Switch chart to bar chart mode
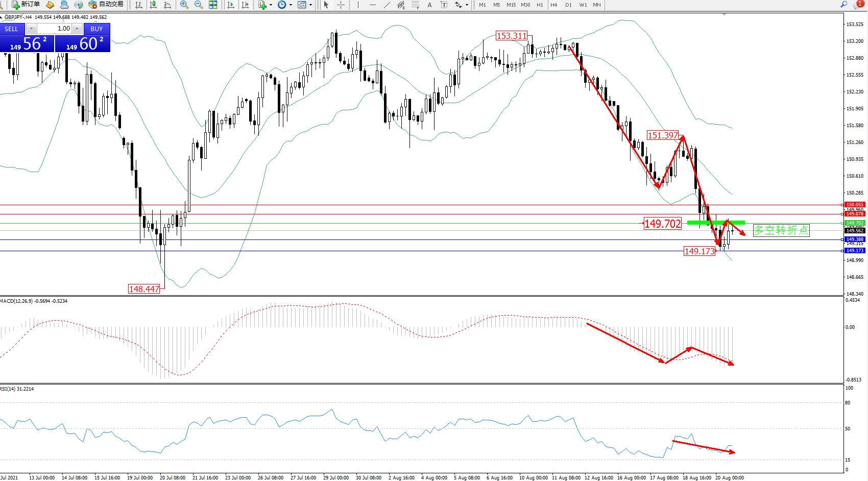This screenshot has height=481, width=868. click(x=139, y=5)
